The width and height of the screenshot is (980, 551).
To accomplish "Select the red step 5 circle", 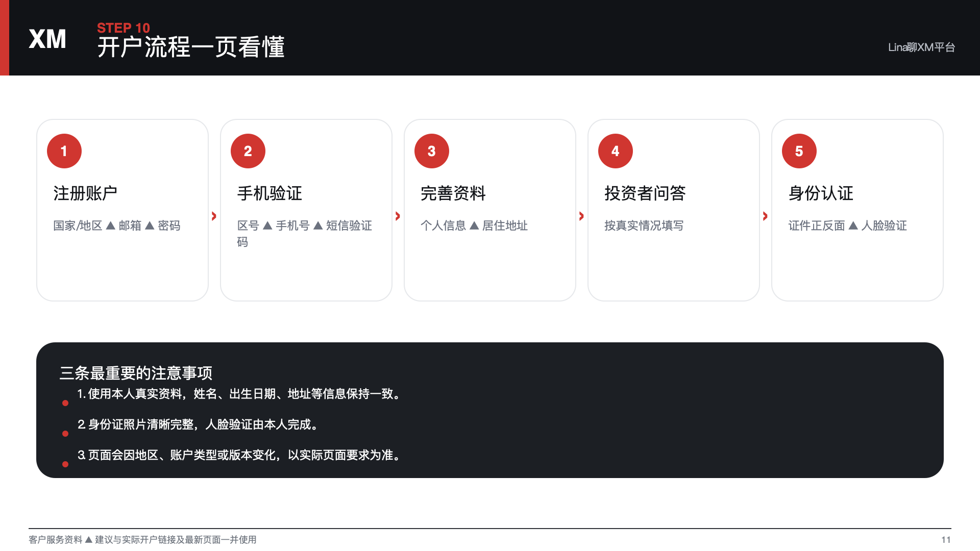I will (x=799, y=151).
